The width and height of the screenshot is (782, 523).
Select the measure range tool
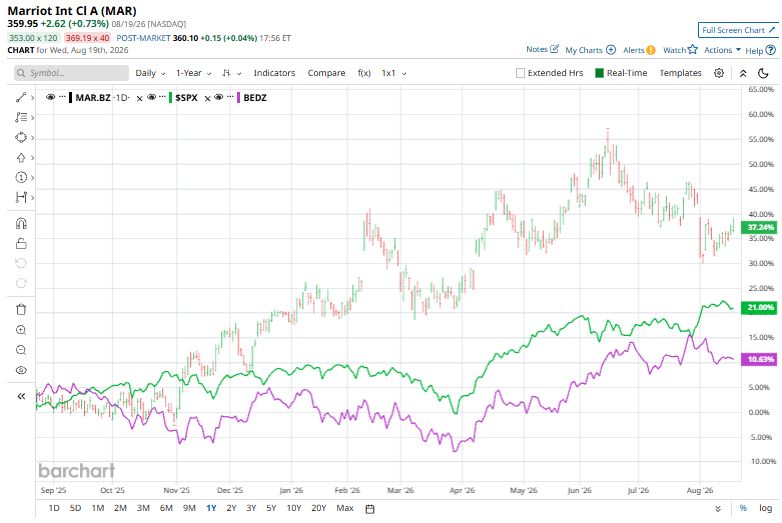[20, 197]
